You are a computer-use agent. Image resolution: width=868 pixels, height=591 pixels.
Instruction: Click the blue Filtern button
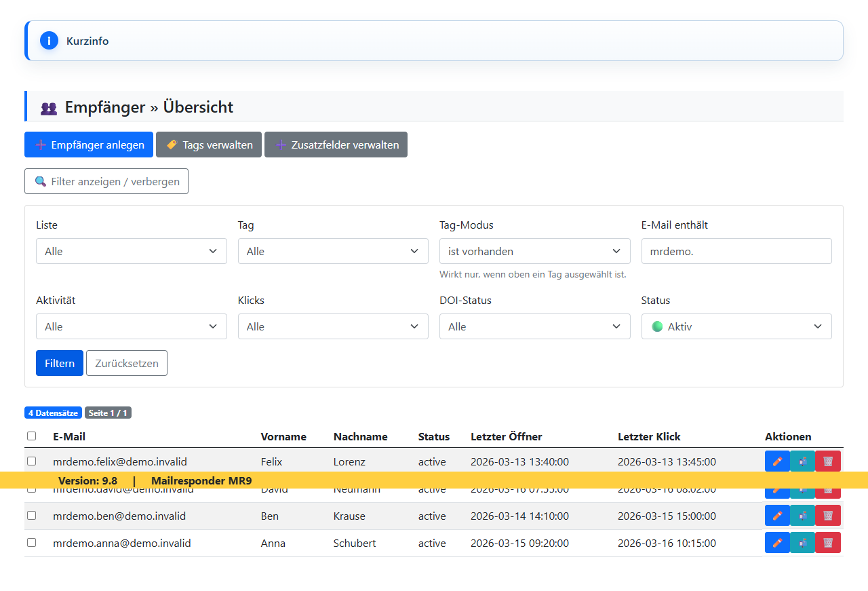[x=60, y=363]
